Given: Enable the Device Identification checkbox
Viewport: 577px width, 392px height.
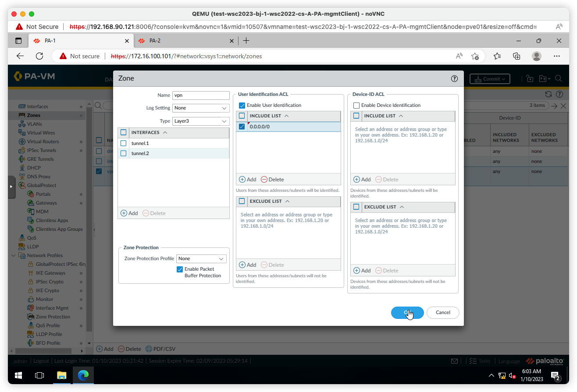Looking at the screenshot, I should tap(356, 105).
